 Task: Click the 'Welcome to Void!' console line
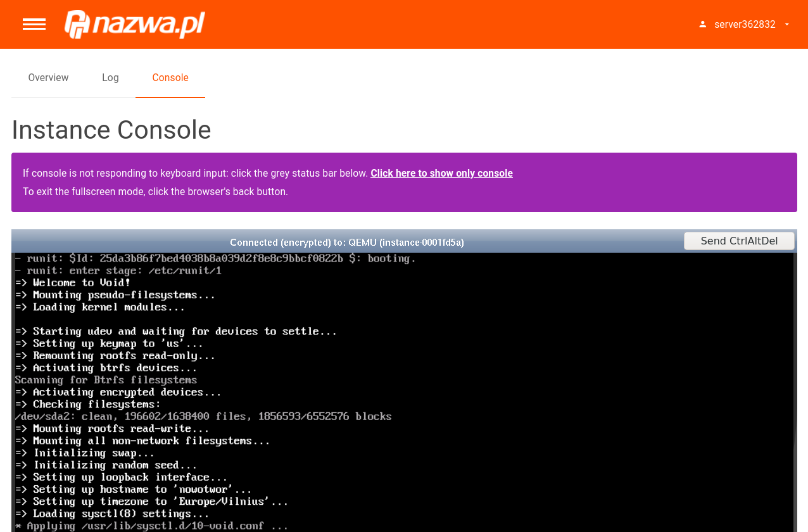click(x=73, y=283)
